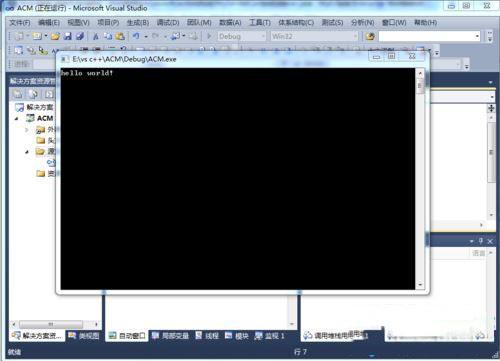Open the 体系结构(C) menu
500x361 pixels.
(296, 23)
